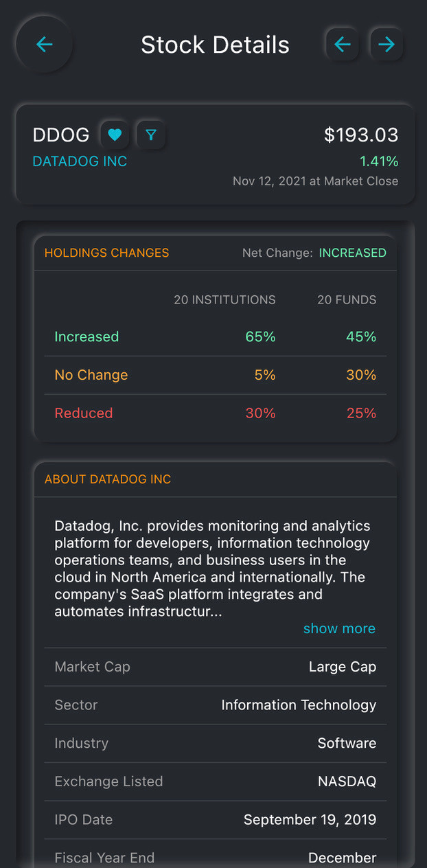
Task: Tap the Information Technology sector value
Action: [x=299, y=705]
